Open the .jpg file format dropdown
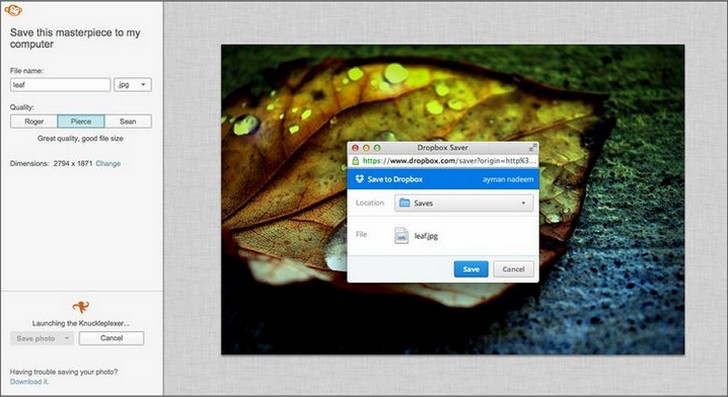728x397 pixels. [x=132, y=85]
